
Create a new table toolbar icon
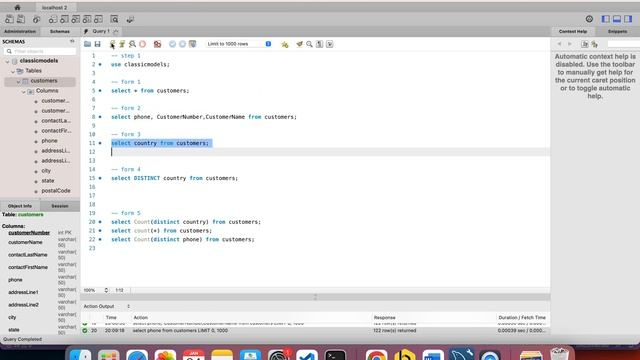click(x=64, y=19)
